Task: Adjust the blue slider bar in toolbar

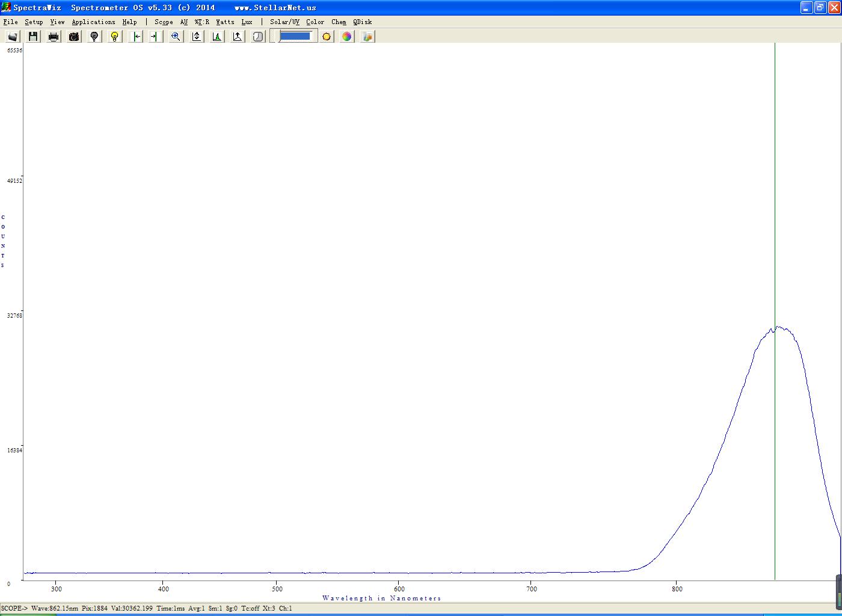Action: click(x=295, y=36)
